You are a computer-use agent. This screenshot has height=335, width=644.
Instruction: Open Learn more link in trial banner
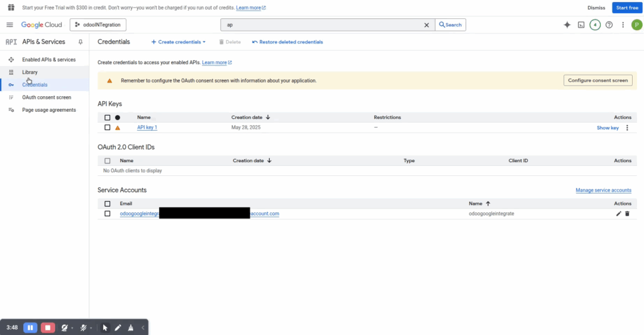tap(250, 8)
